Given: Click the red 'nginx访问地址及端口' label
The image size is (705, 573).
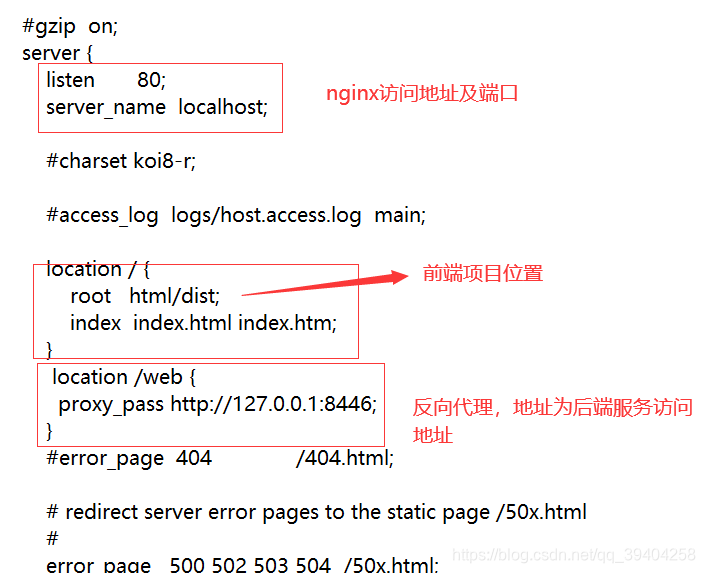Looking at the screenshot, I should (x=422, y=94).
